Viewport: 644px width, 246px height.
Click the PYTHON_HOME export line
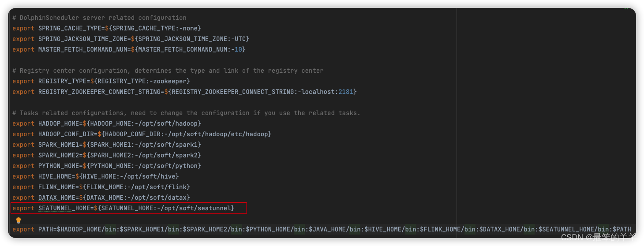click(107, 166)
